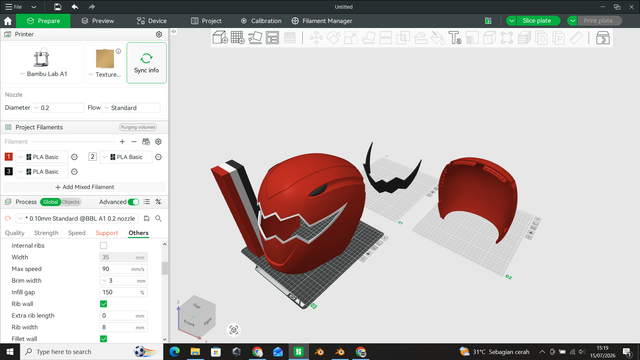Open the nozzle Diameter dropdown

click(x=58, y=108)
